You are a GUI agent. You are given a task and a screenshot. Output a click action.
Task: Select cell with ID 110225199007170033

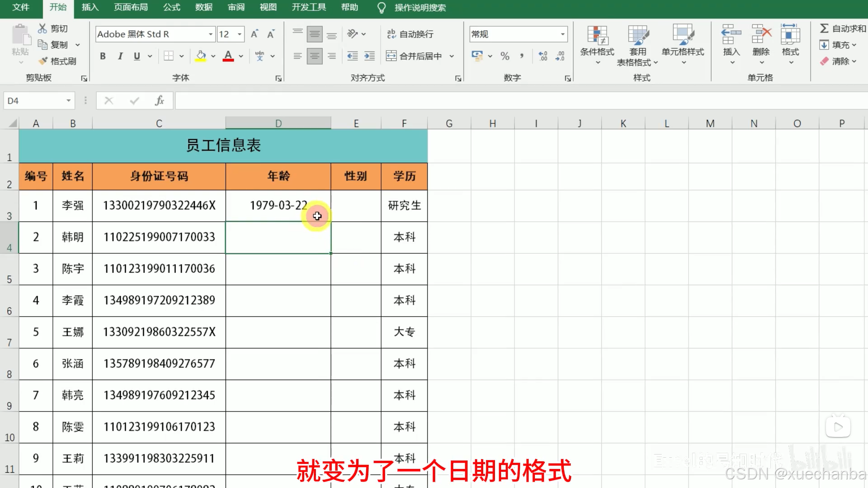(159, 237)
